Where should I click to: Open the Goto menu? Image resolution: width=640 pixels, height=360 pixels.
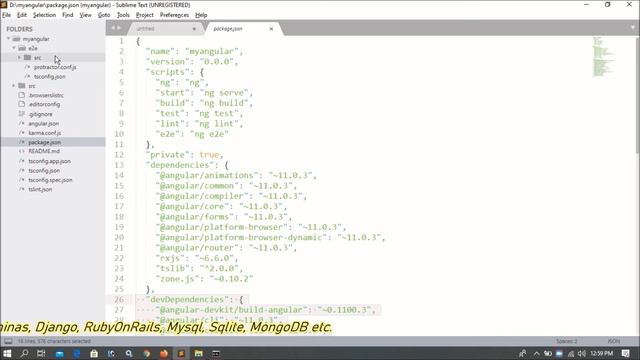(104, 15)
